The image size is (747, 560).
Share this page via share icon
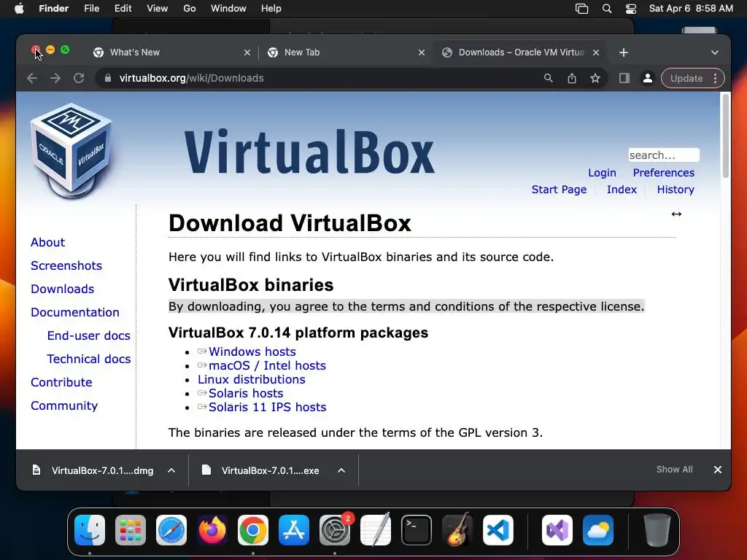(572, 78)
